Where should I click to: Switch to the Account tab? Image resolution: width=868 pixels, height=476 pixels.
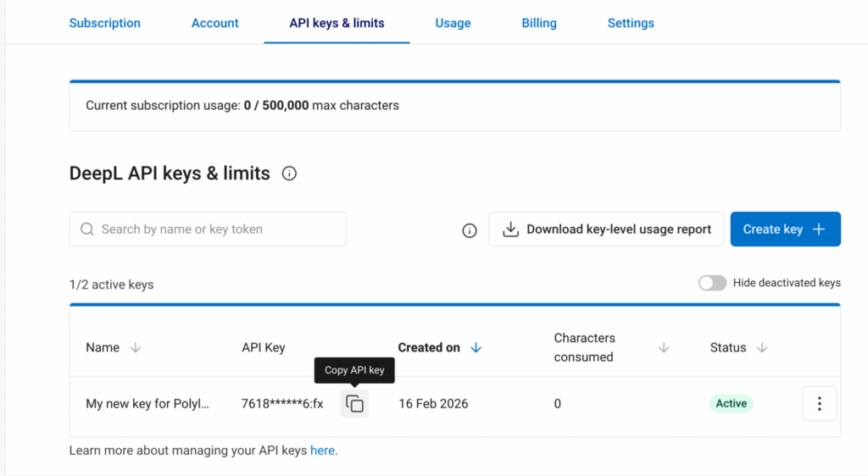point(214,23)
